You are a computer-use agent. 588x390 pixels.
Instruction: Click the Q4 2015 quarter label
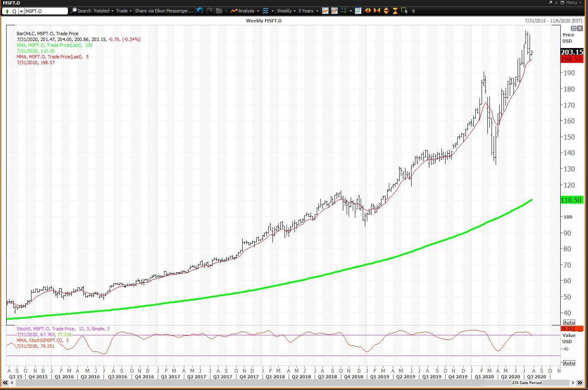point(38,377)
